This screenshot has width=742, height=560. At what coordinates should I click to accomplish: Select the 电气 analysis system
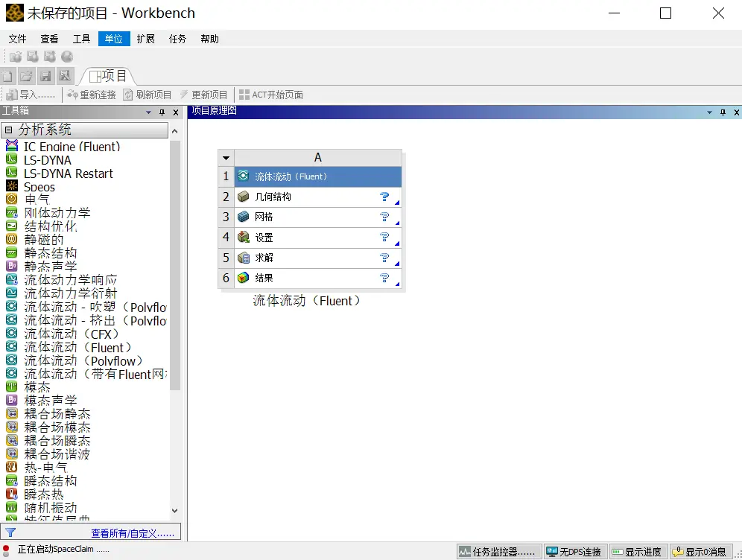click(x=37, y=200)
